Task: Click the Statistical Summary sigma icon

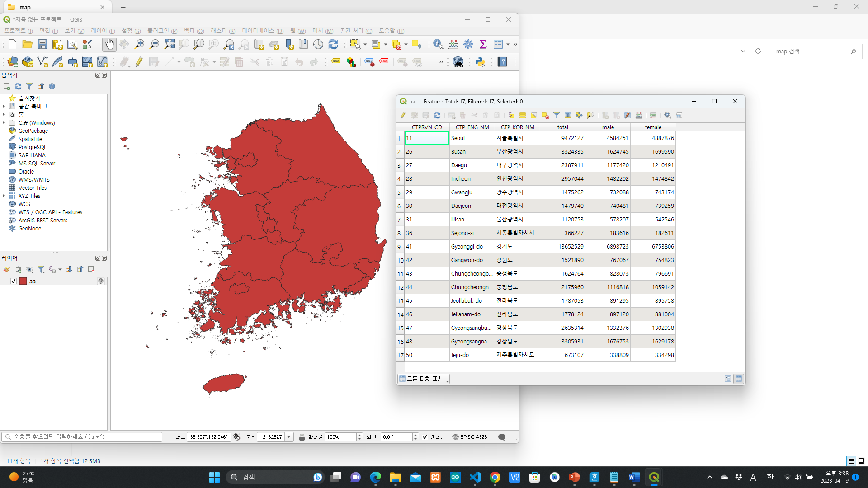Action: pos(483,44)
